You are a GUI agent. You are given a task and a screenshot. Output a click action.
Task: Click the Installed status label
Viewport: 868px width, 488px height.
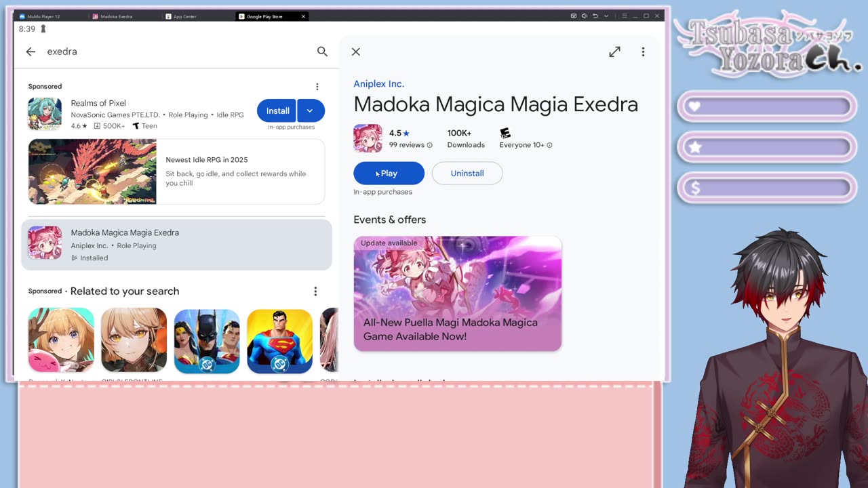94,258
